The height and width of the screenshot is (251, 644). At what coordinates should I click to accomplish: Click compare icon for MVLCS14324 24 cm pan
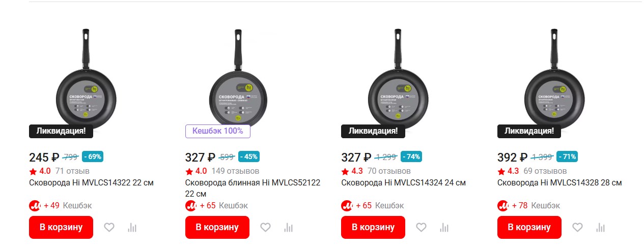[x=444, y=227]
